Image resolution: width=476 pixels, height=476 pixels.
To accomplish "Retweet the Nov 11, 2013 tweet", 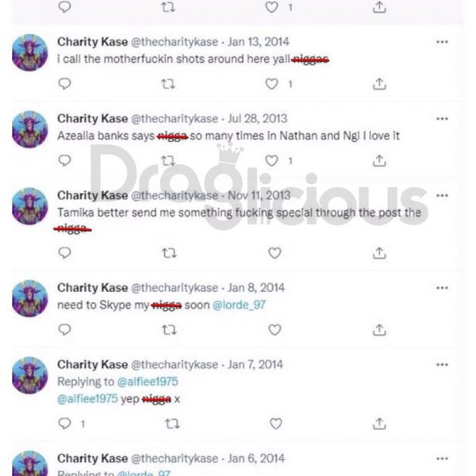I will (169, 253).
